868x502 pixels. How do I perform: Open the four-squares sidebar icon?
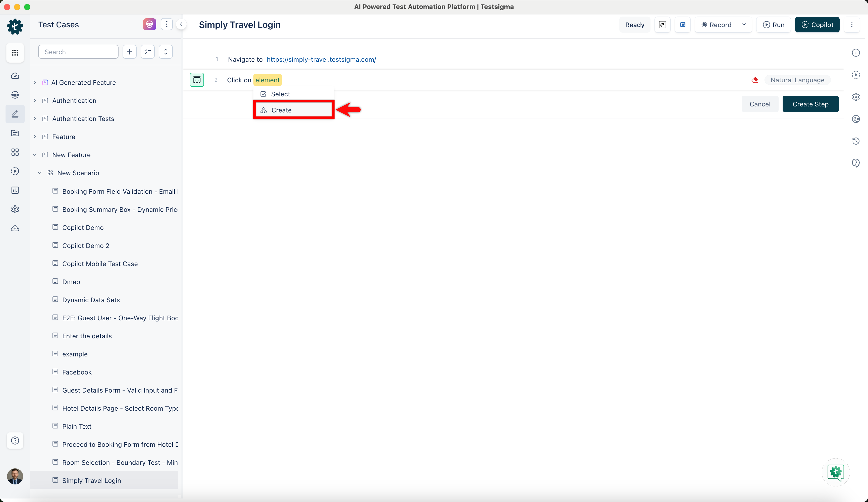click(x=15, y=152)
